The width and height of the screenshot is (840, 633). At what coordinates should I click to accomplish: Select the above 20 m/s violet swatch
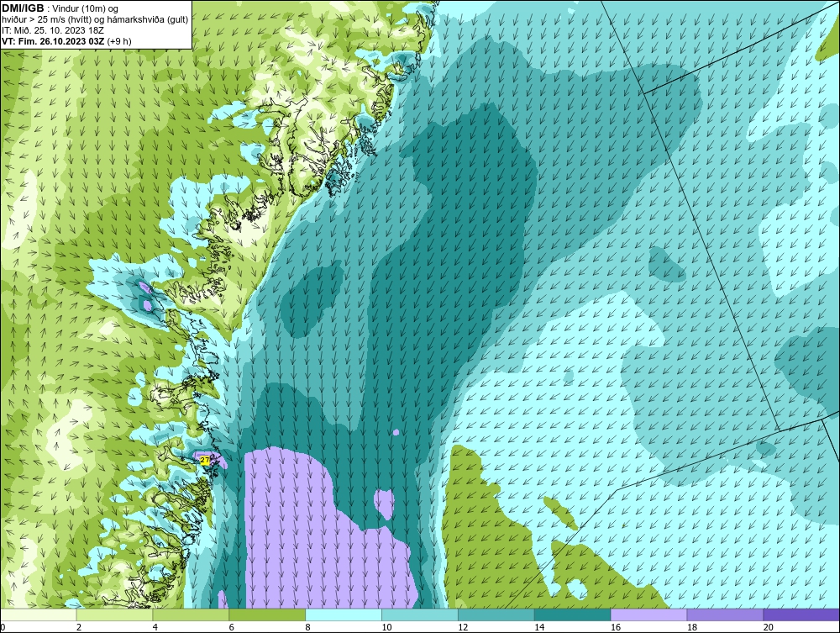pyautogui.click(x=801, y=615)
